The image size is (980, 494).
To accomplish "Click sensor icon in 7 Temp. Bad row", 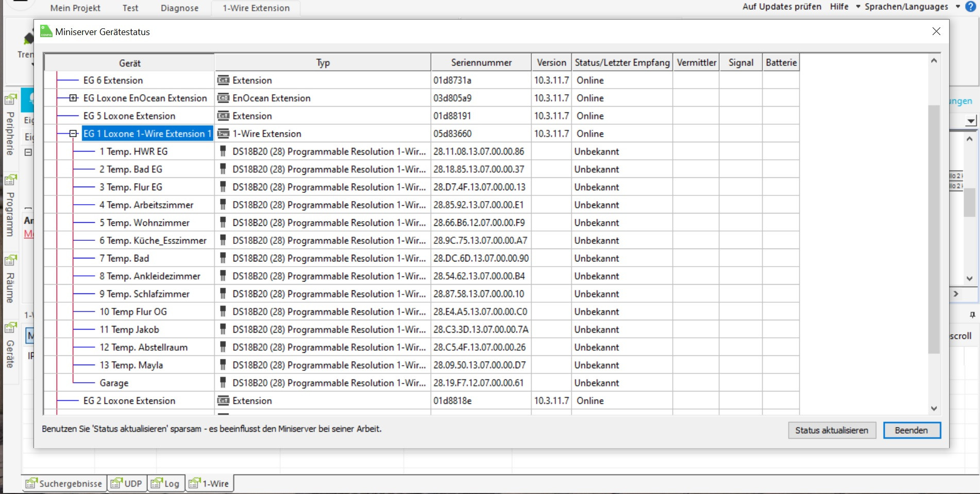I will tap(223, 258).
